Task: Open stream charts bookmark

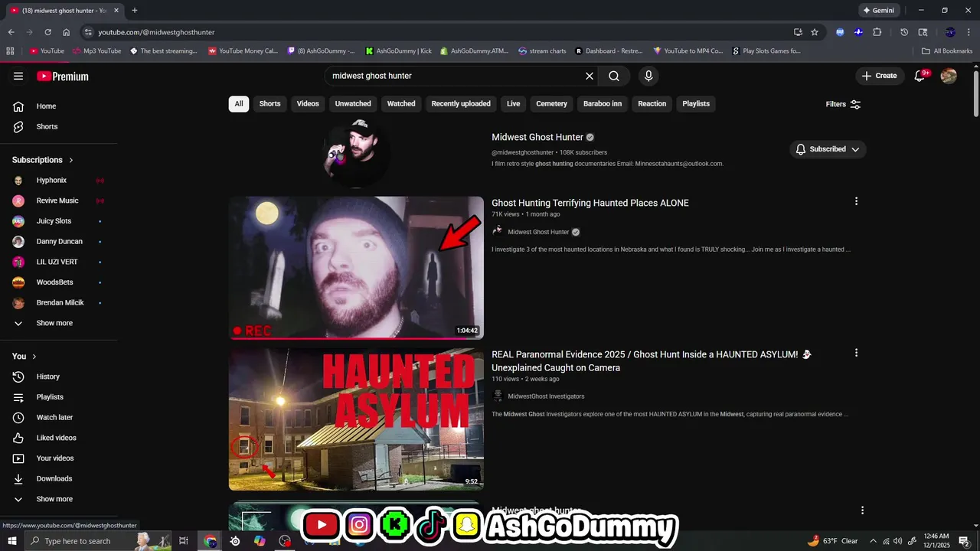Action: [x=542, y=51]
